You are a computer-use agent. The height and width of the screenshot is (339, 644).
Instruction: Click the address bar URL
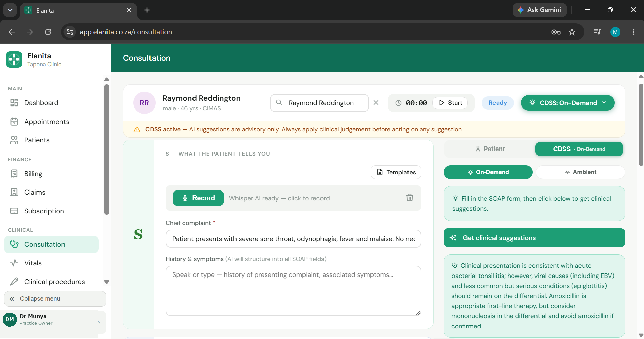[x=126, y=32]
